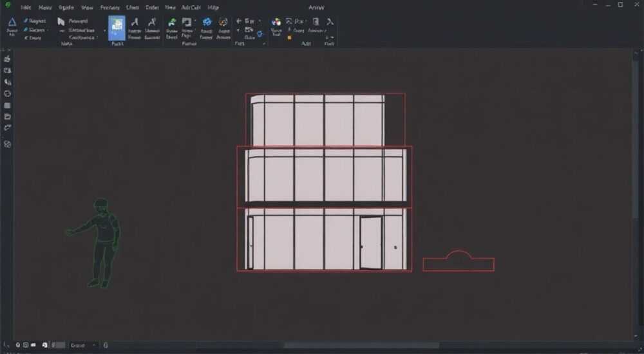Expand the small corner arrow of the ribbon group
The width and height of the screenshot is (644, 354).
pyautogui.click(x=263, y=44)
